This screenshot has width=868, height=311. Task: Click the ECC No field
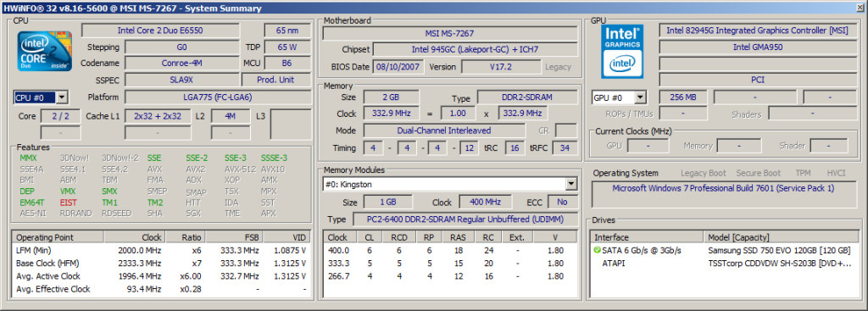(x=563, y=202)
